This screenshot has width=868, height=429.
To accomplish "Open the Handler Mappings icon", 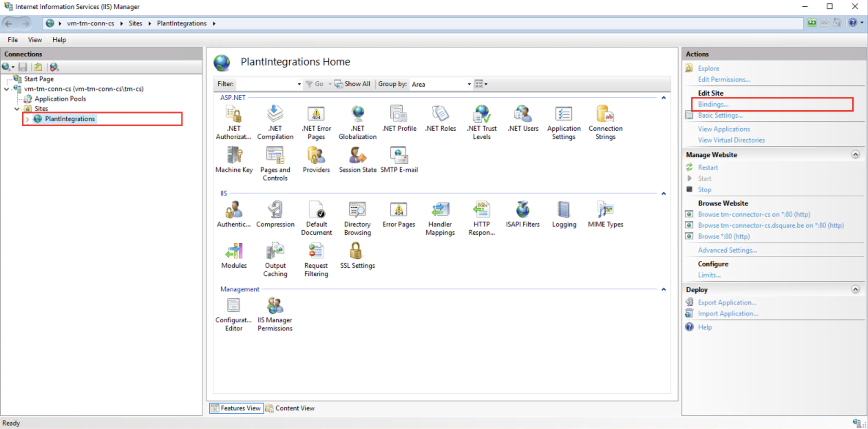I will pos(440,210).
